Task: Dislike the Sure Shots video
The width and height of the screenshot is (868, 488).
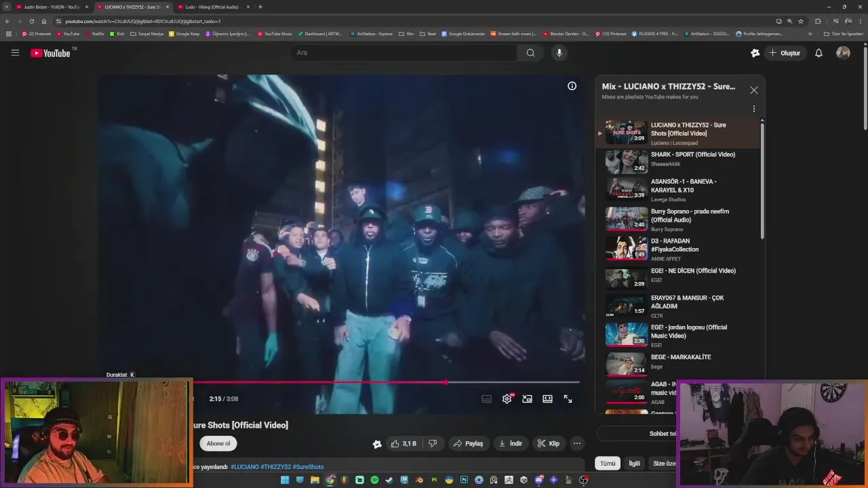Action: pos(433,443)
